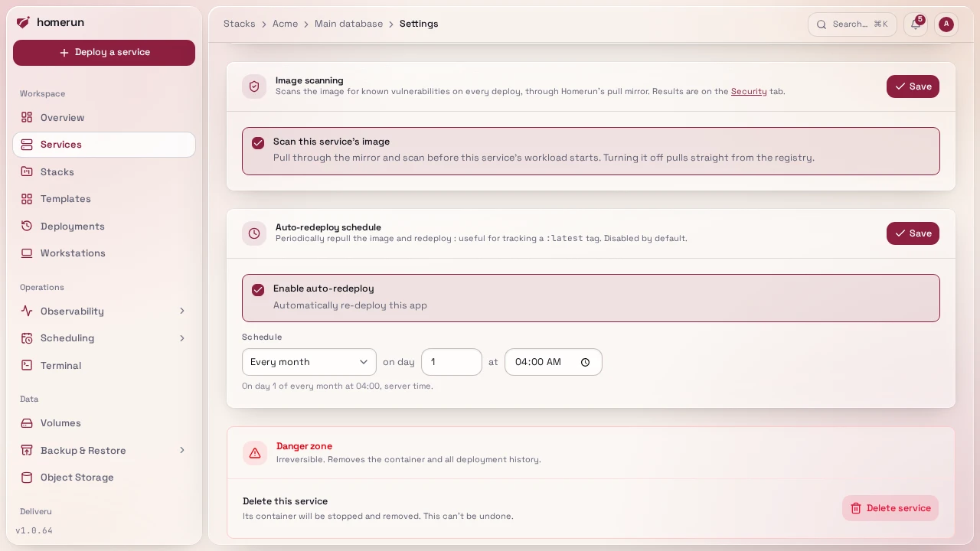Open the user avatar menu
Viewport: 980px width, 551px height.
(946, 24)
